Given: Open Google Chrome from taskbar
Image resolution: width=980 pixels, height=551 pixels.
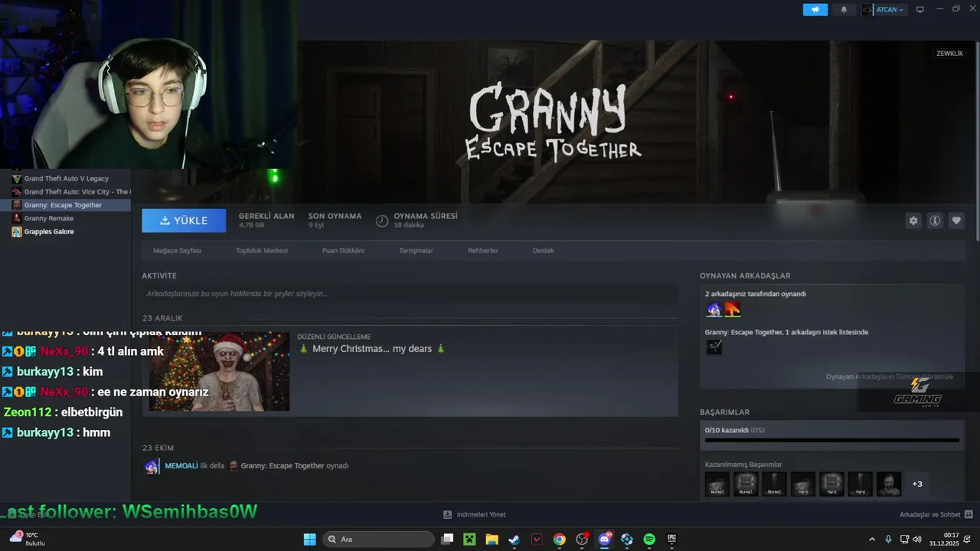Looking at the screenshot, I should (x=560, y=540).
